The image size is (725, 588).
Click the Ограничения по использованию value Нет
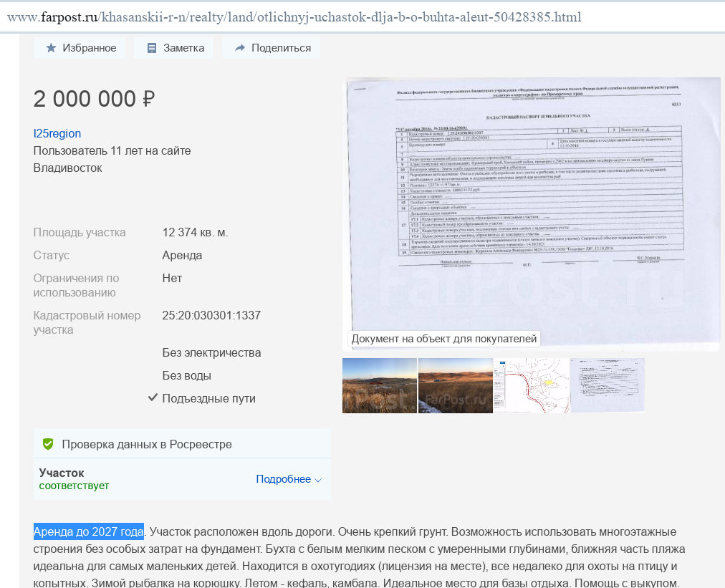click(172, 279)
